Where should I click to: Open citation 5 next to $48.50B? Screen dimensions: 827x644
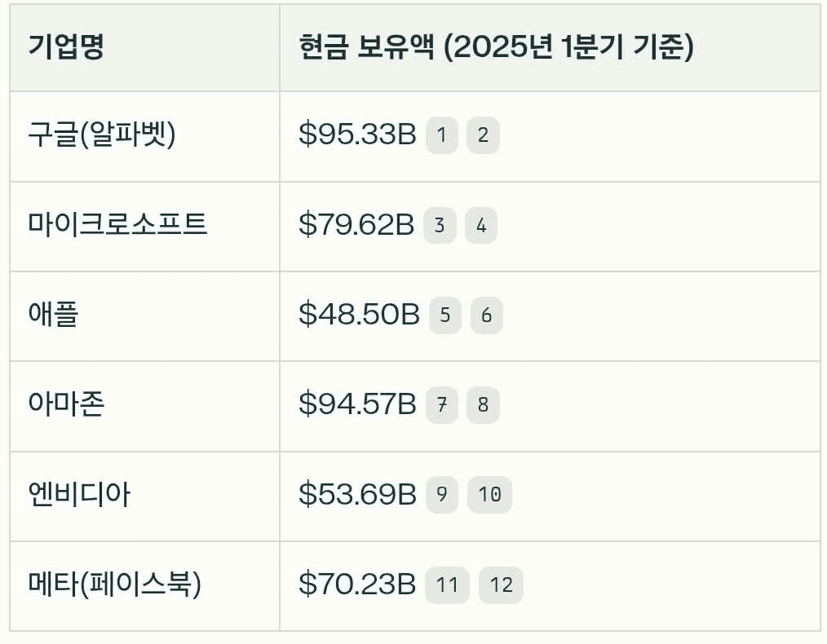click(445, 315)
